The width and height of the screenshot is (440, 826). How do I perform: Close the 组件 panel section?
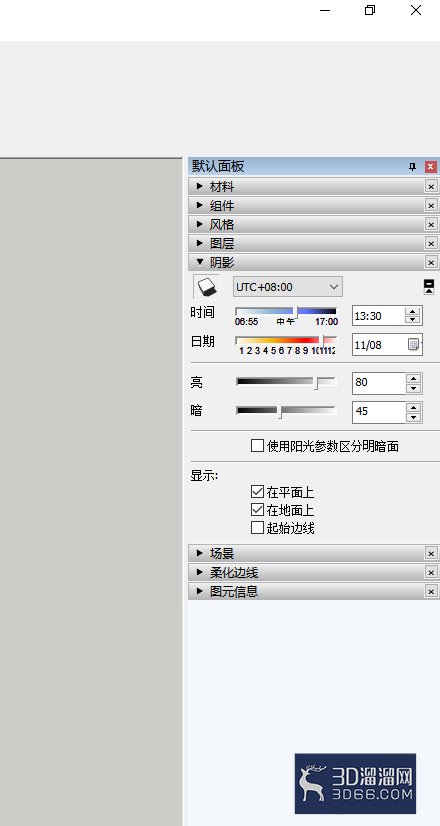pos(431,205)
